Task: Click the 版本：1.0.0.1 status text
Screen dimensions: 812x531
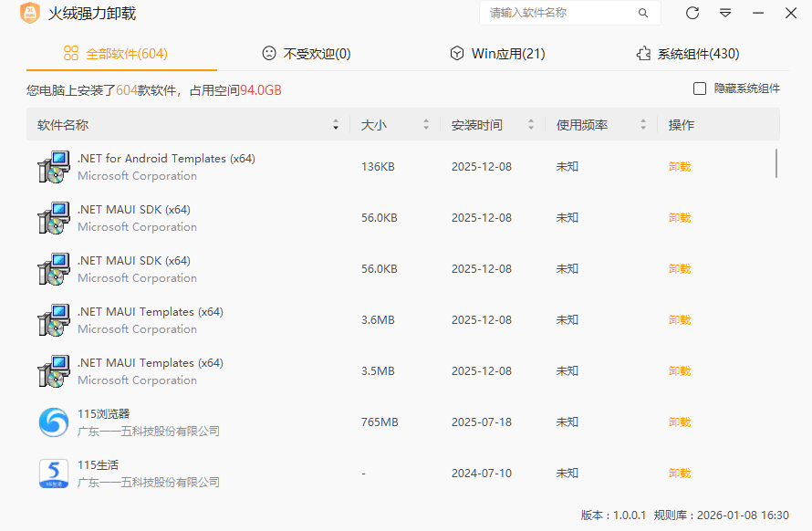Action: (x=614, y=515)
